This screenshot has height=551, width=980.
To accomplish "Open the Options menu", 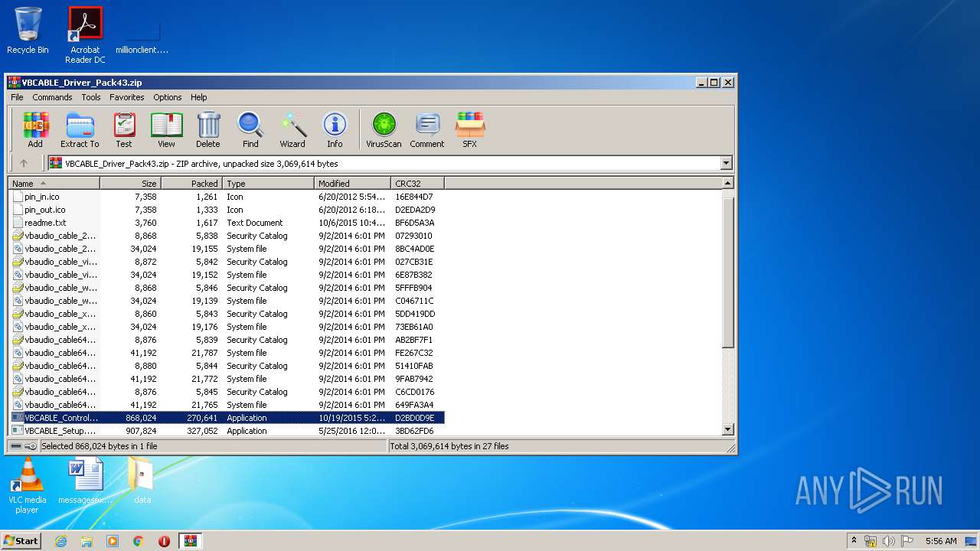I will tap(167, 97).
